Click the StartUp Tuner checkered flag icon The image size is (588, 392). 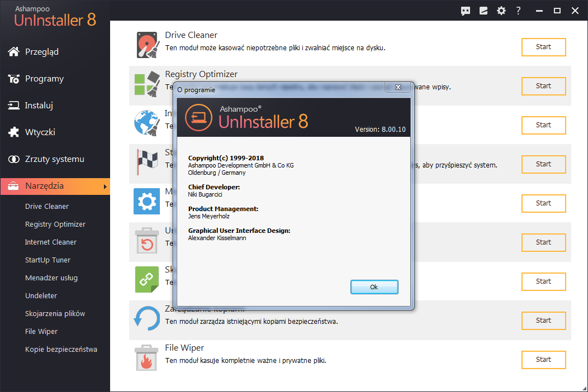click(146, 162)
